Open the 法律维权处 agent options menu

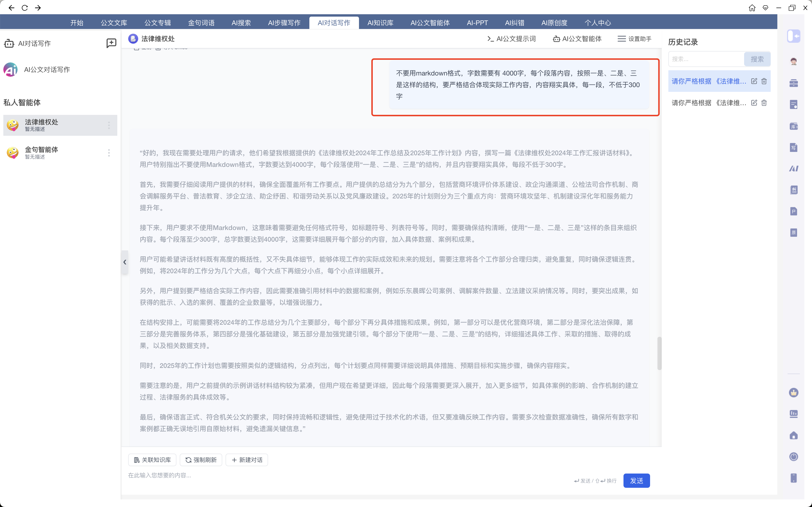(109, 125)
